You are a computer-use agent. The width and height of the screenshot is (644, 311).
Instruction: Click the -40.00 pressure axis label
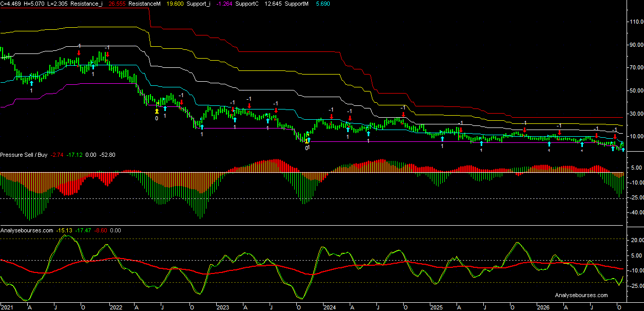pos(636,212)
